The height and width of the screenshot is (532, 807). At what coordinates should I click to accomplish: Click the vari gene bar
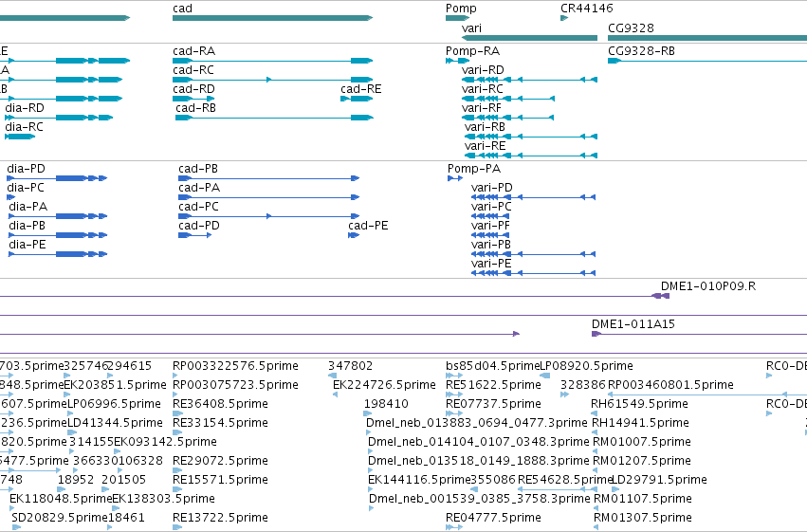tap(529, 38)
